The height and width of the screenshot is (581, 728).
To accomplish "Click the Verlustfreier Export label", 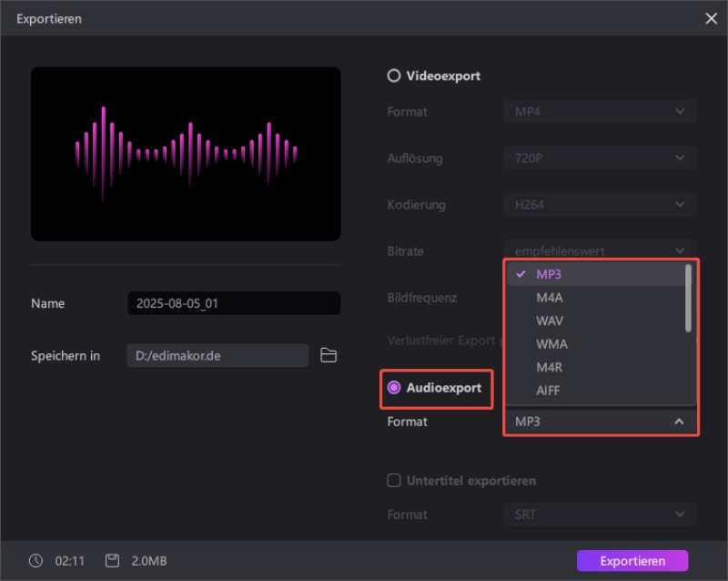I will pos(441,341).
